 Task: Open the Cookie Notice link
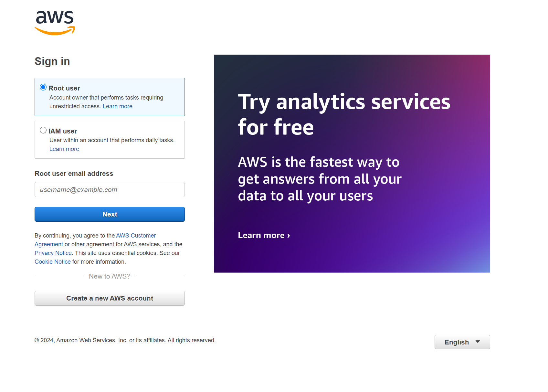pos(52,262)
